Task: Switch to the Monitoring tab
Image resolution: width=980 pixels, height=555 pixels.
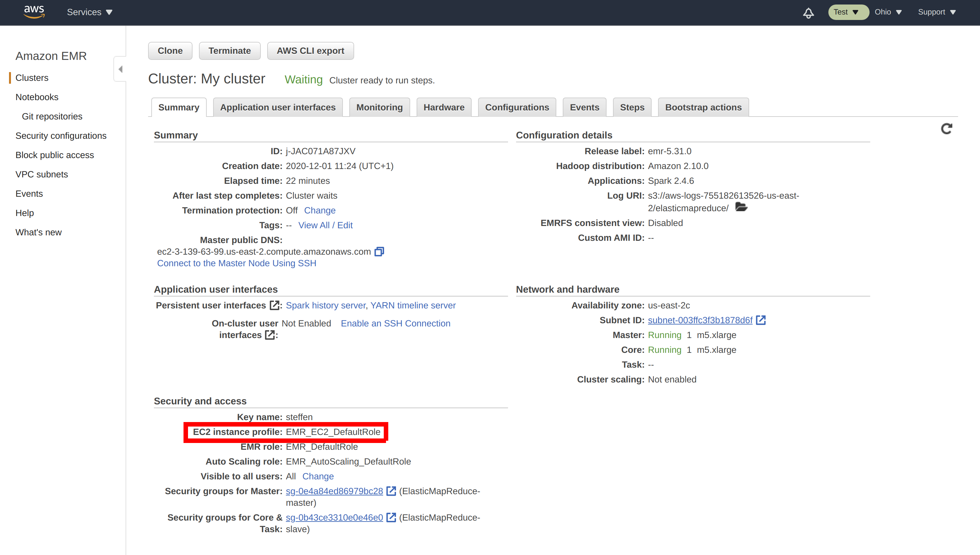Action: point(379,107)
